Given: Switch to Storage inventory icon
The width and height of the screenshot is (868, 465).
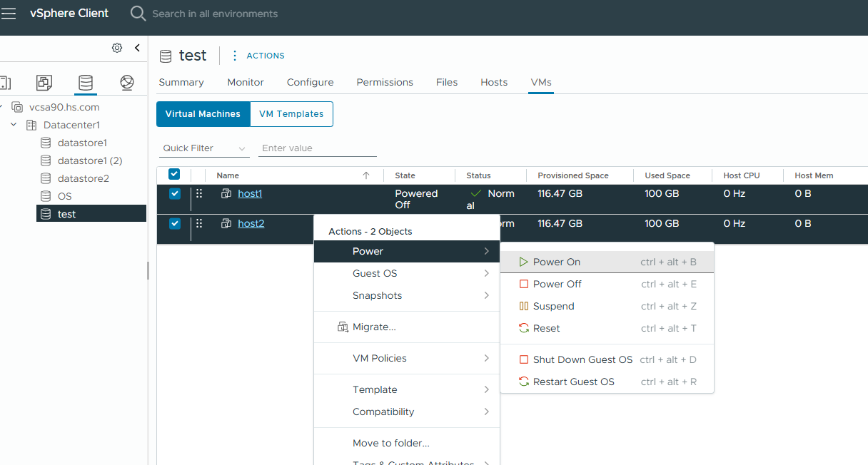Looking at the screenshot, I should (86, 83).
